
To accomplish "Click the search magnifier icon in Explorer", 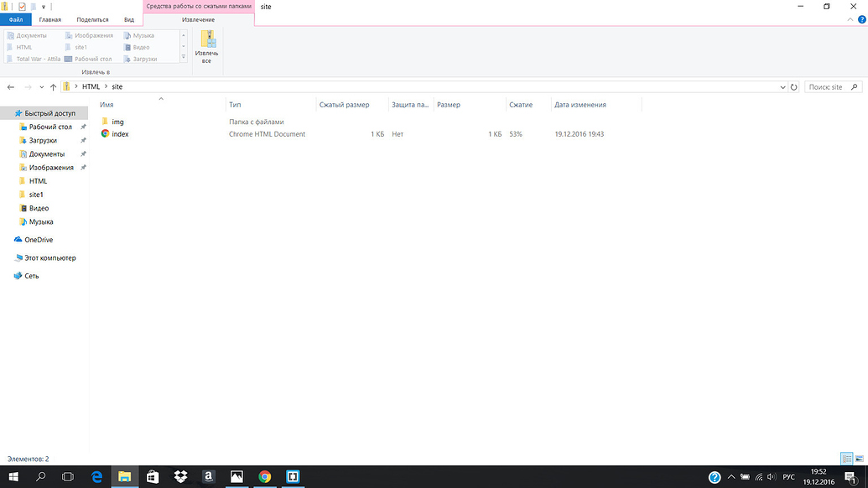I will (854, 87).
